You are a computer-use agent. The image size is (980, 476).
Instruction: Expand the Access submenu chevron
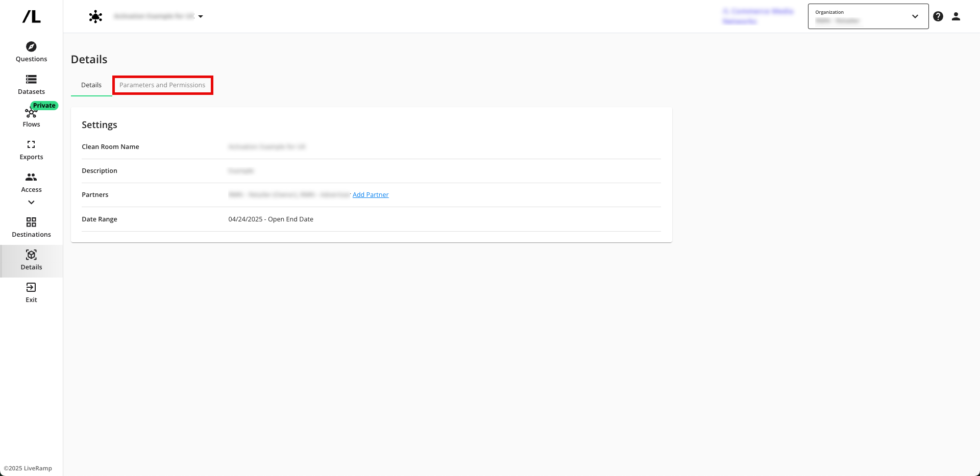pyautogui.click(x=31, y=203)
